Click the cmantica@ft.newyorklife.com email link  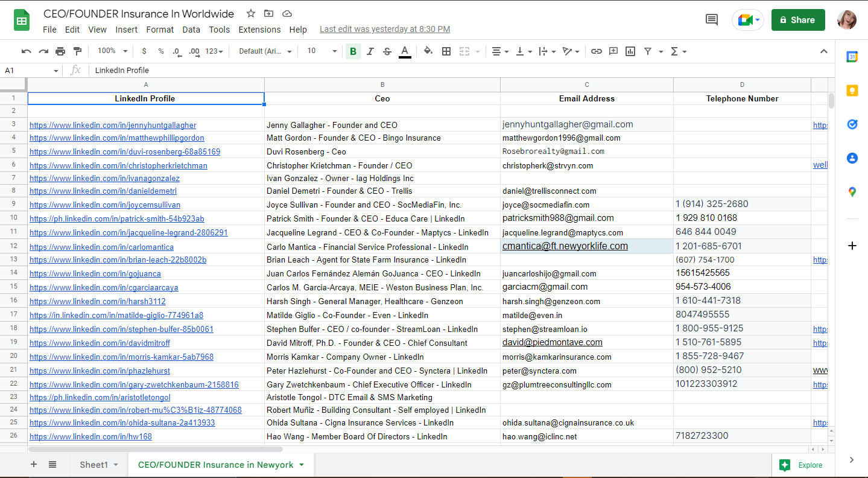[x=565, y=246]
